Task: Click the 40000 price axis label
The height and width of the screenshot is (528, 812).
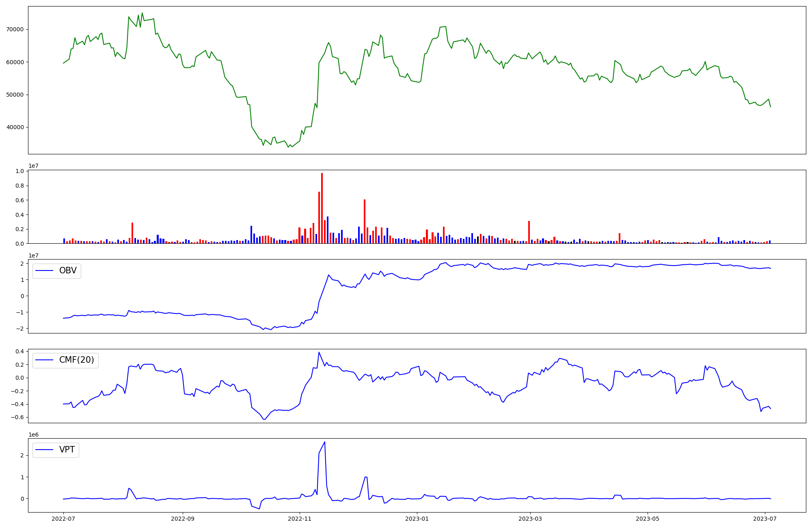Action: [15, 128]
